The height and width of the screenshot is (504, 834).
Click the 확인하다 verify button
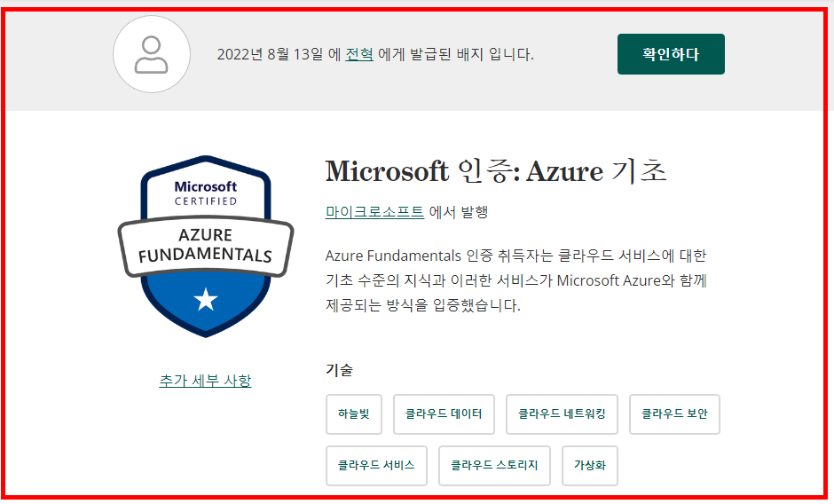click(671, 54)
